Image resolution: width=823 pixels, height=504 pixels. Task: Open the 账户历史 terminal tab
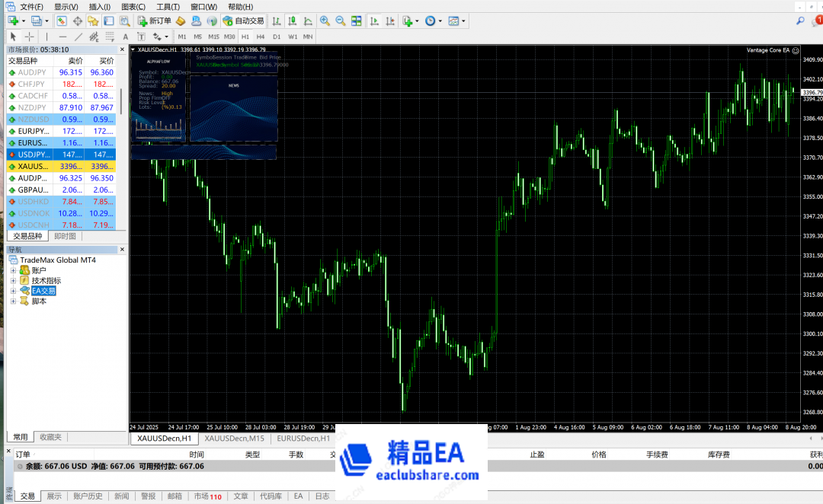click(x=88, y=496)
